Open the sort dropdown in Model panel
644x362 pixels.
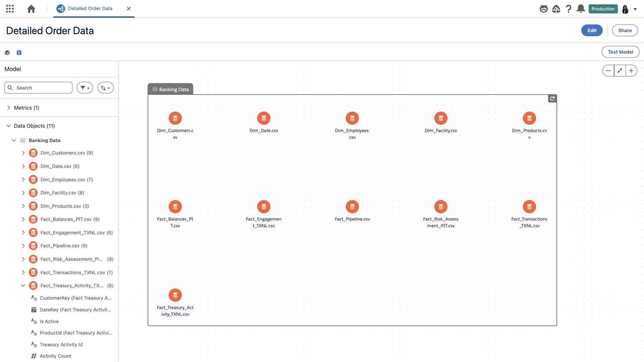[105, 88]
